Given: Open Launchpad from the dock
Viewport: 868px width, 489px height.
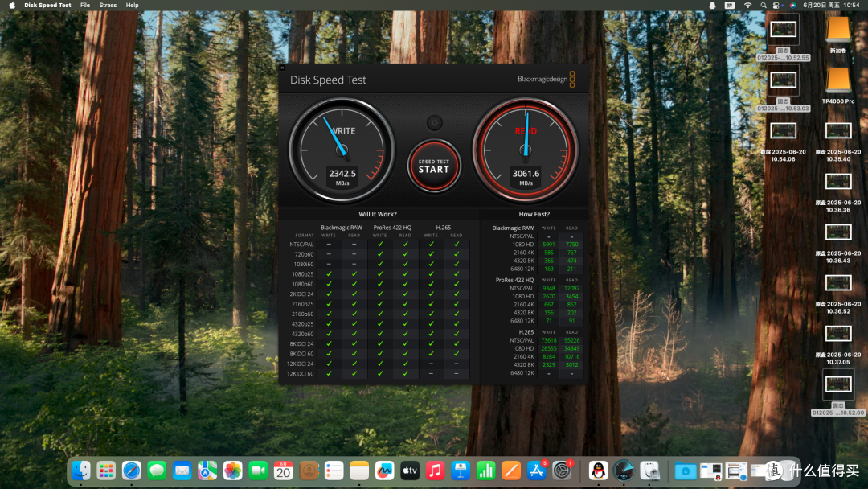Looking at the screenshot, I should point(106,471).
